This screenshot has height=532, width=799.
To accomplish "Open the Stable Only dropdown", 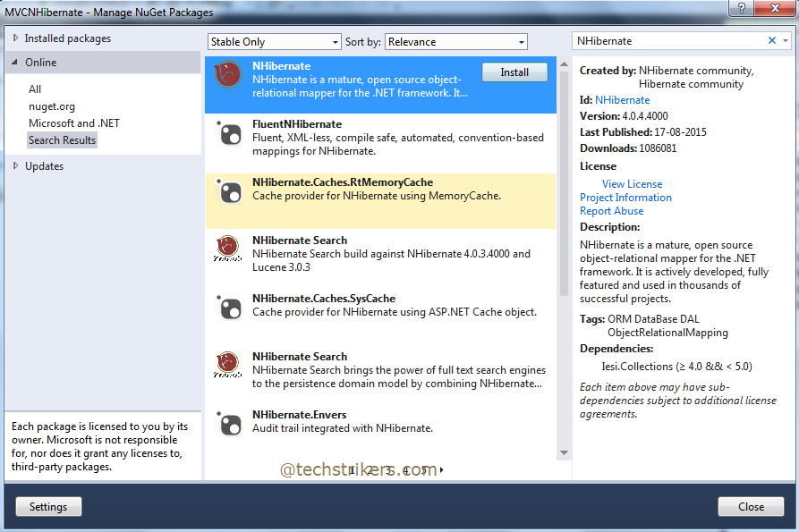I will click(x=274, y=42).
